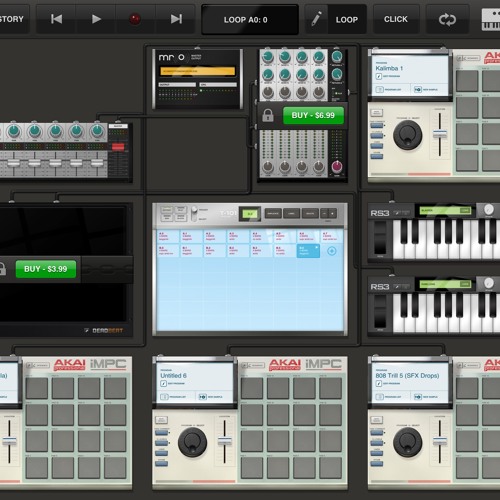Image resolution: width=500 pixels, height=500 pixels.
Task: Click the Kalimba 1 program name
Action: click(389, 68)
